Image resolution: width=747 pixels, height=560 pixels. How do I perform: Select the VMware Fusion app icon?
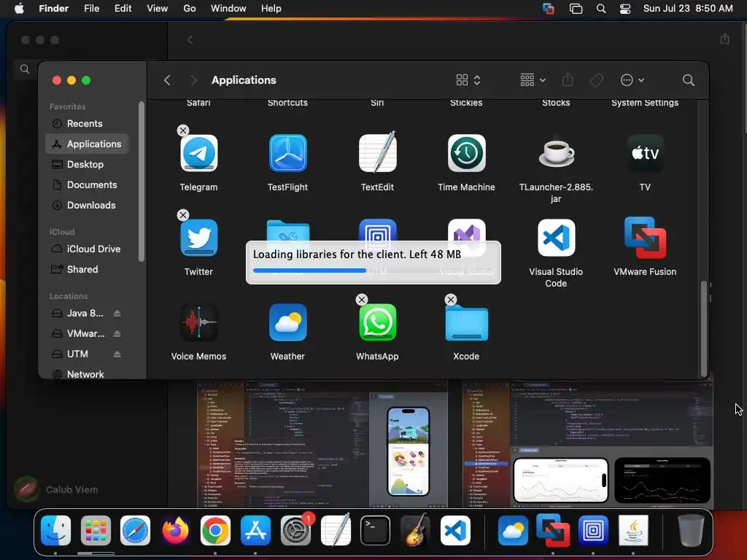(645, 238)
